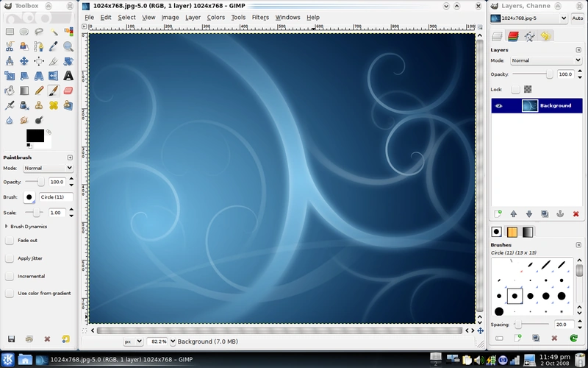Select the Dodge/Burn tool
The width and height of the screenshot is (588, 368).
click(x=39, y=120)
